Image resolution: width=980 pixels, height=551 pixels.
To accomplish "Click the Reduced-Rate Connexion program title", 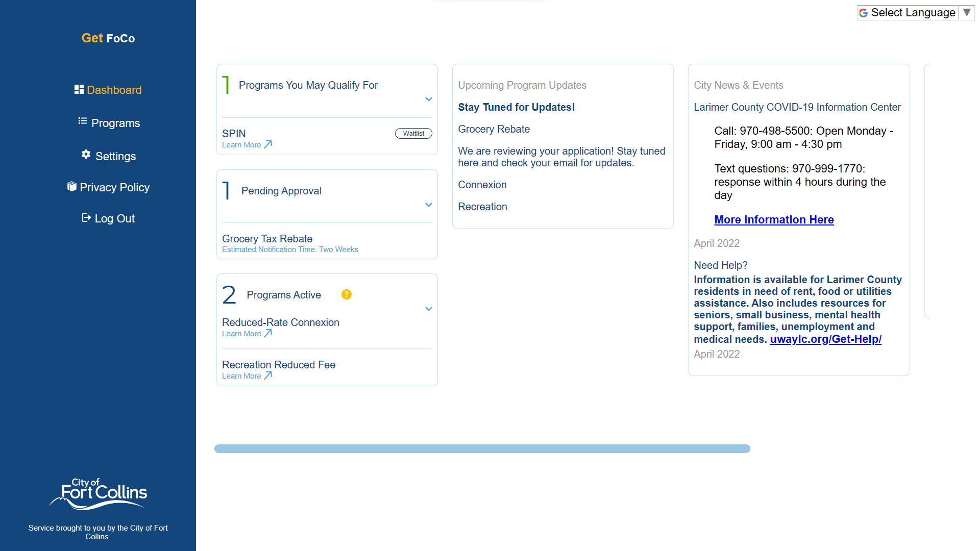I will pos(280,322).
